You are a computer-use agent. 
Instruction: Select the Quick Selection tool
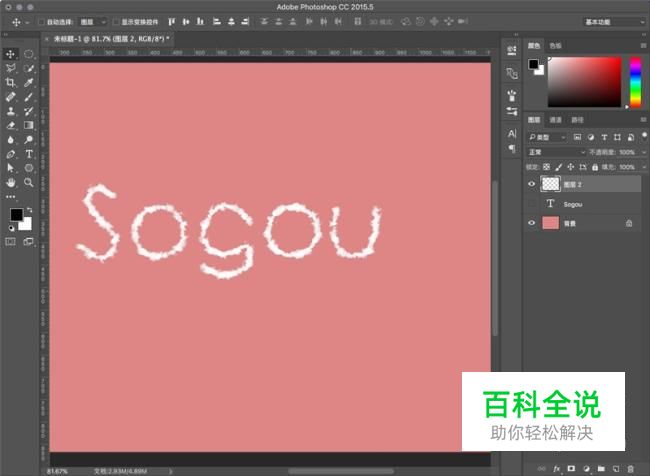(x=29, y=68)
